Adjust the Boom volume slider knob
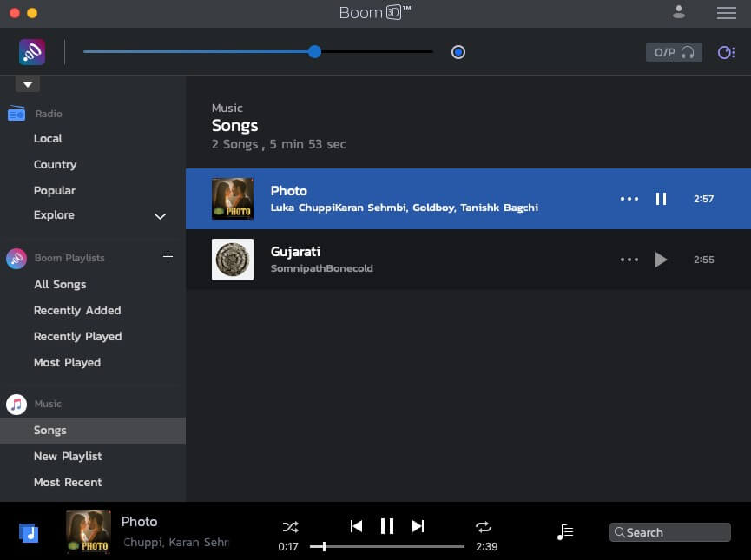Screen dimensions: 751x560 (314, 52)
